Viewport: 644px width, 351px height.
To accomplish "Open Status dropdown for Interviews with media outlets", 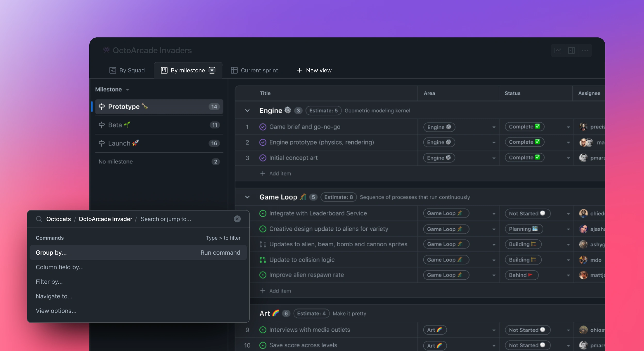I will (x=568, y=330).
